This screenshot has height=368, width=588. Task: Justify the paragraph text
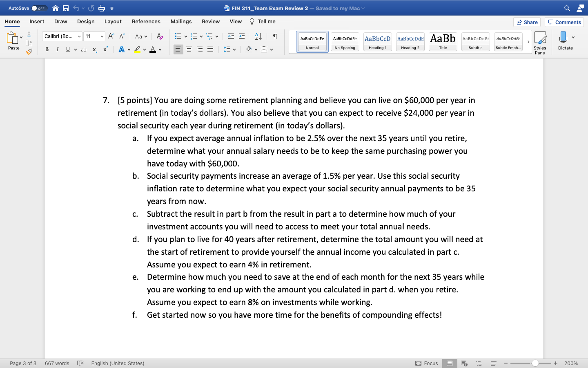click(210, 49)
